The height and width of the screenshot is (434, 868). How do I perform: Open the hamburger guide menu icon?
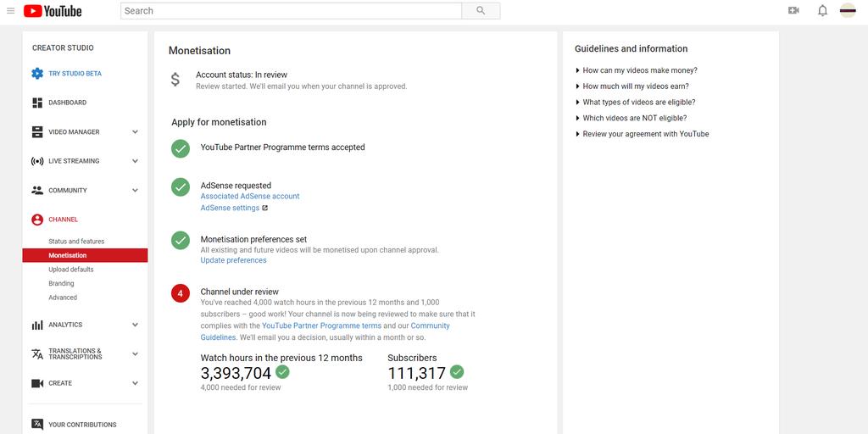coord(10,10)
